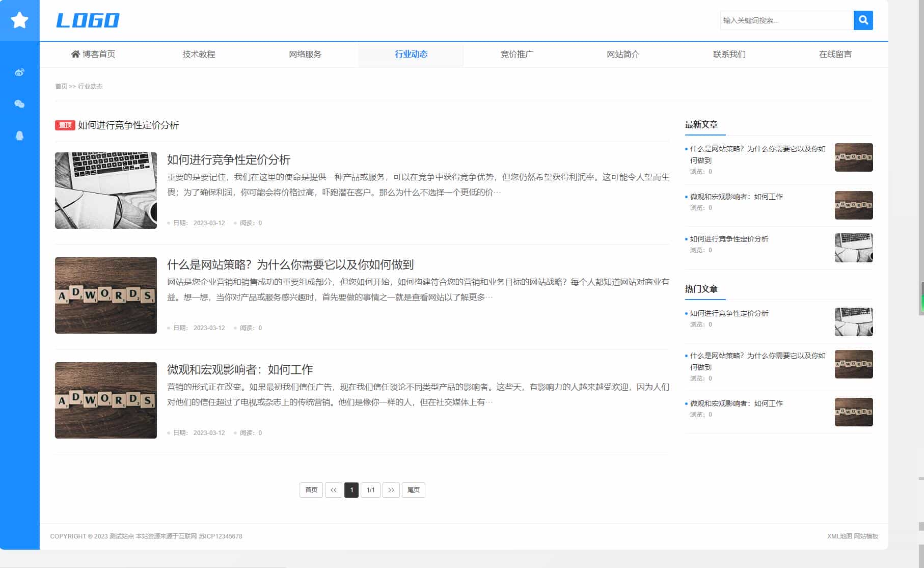Open 联系我们 navigation item

point(729,54)
